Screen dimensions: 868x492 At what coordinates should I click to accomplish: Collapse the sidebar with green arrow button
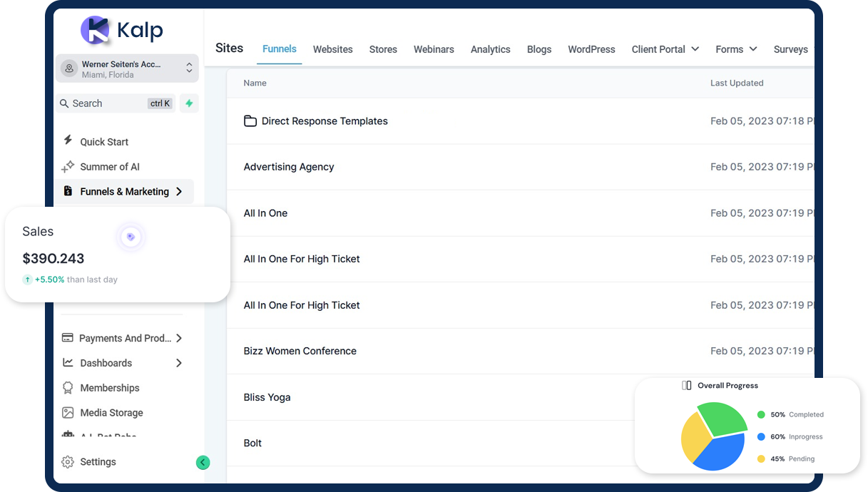203,463
